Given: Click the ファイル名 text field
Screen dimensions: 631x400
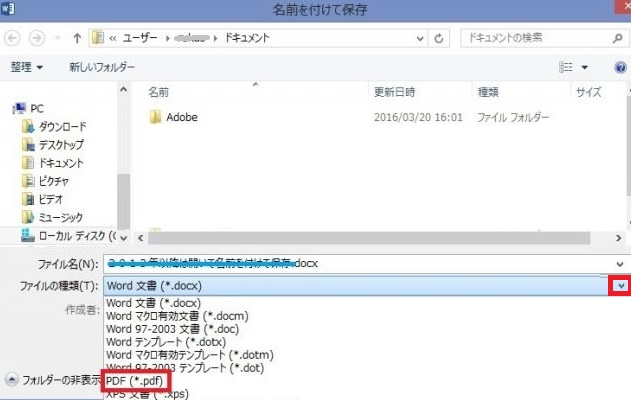Looking at the screenshot, I should click(359, 264).
